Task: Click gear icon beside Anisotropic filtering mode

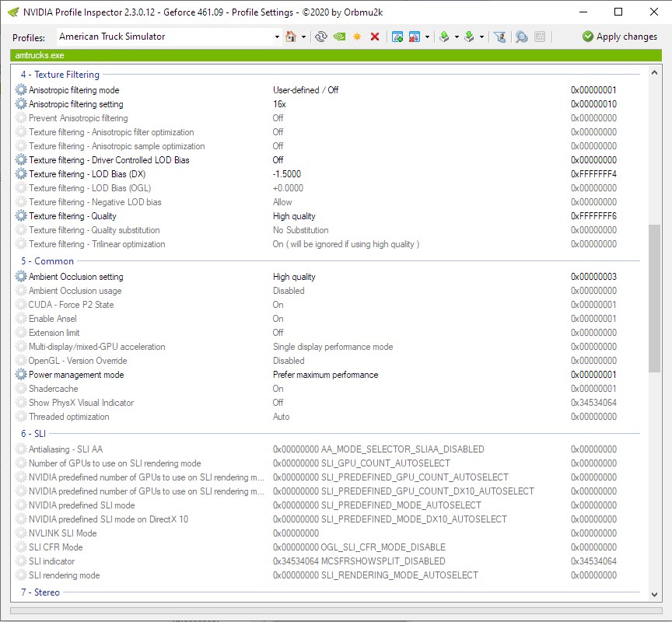Action: pos(21,90)
